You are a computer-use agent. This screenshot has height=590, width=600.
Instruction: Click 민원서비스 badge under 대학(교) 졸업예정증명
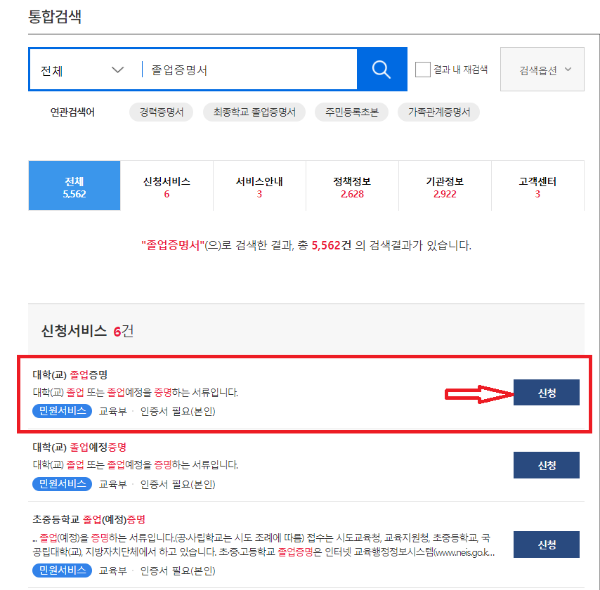[62, 484]
